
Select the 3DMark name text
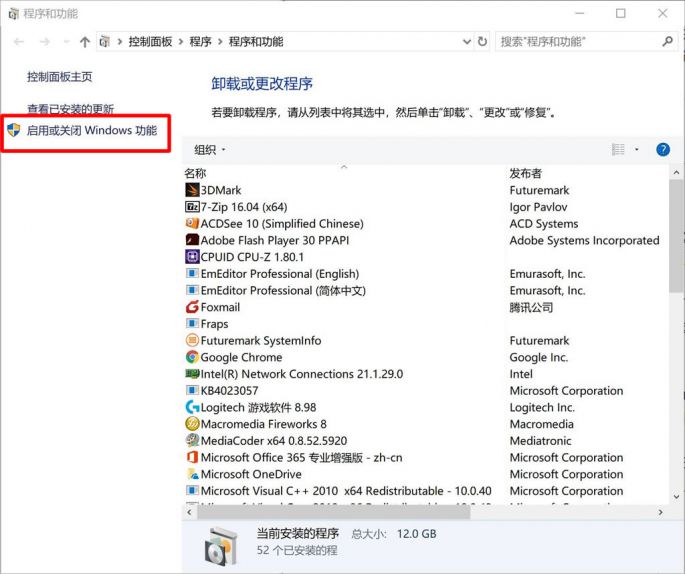pyautogui.click(x=221, y=190)
